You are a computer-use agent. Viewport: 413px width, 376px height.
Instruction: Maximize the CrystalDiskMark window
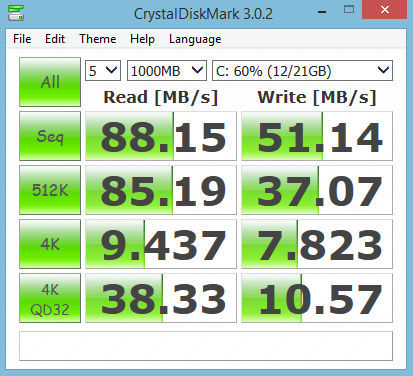point(349,10)
